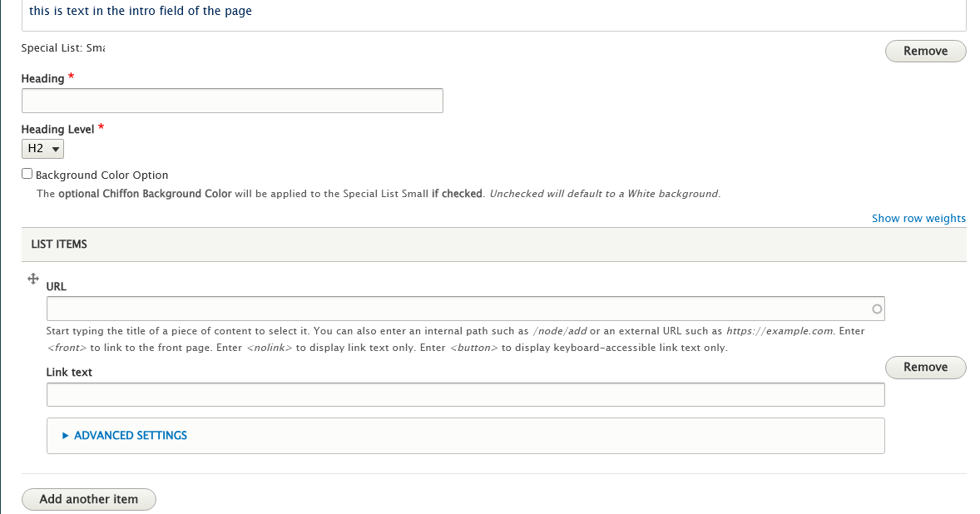Grab the drag handle beside the URL item
980x514 pixels.
pyautogui.click(x=33, y=279)
